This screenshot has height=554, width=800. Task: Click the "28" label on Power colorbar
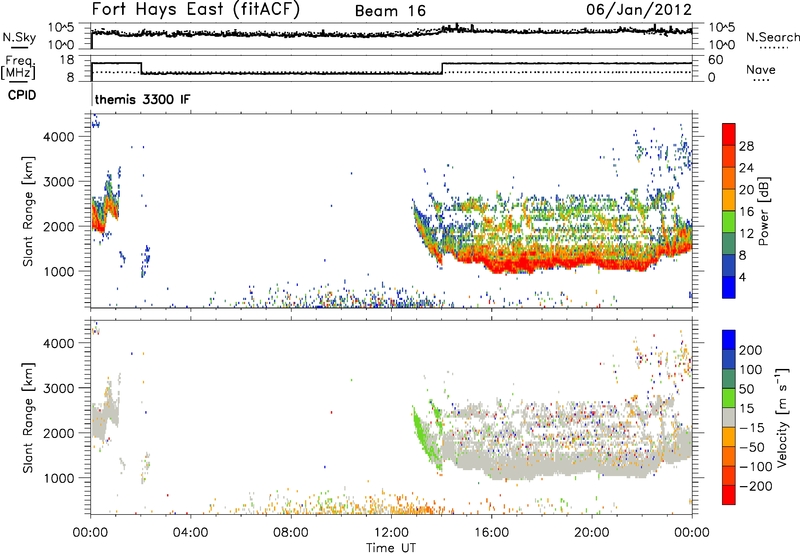[x=746, y=146]
